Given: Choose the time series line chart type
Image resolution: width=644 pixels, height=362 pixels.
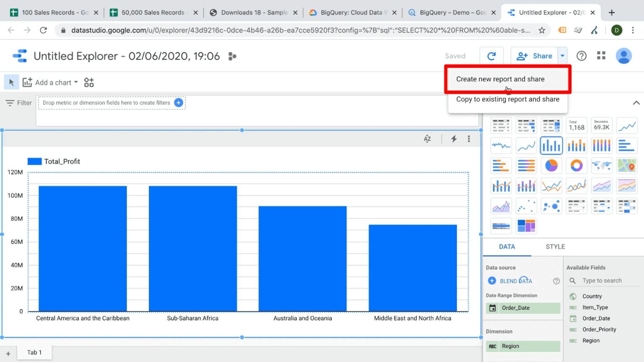Looking at the screenshot, I should pos(627,125).
